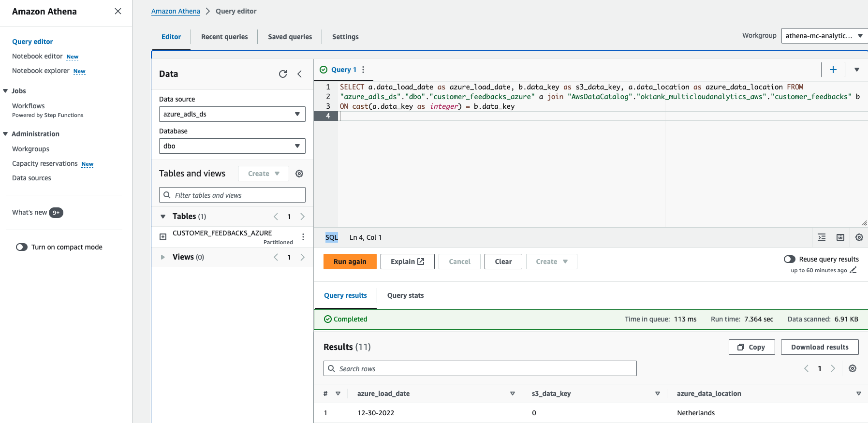Toggle Reuse query results switch
The height and width of the screenshot is (423, 868).
pos(790,259)
